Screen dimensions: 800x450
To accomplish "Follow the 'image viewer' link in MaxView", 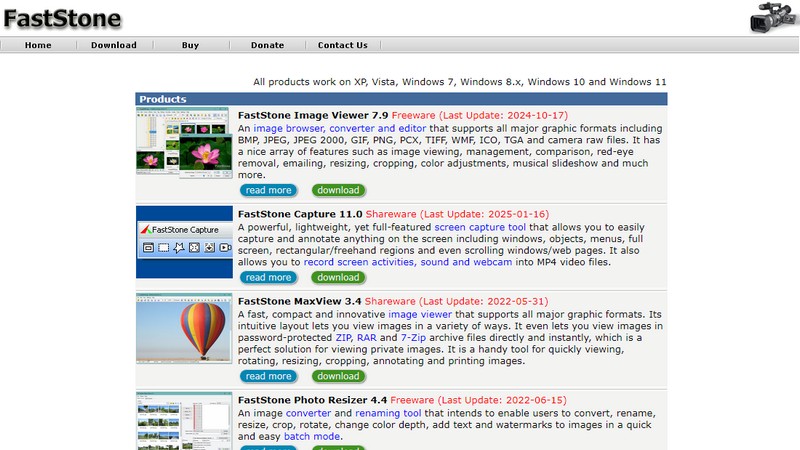I will click(420, 314).
